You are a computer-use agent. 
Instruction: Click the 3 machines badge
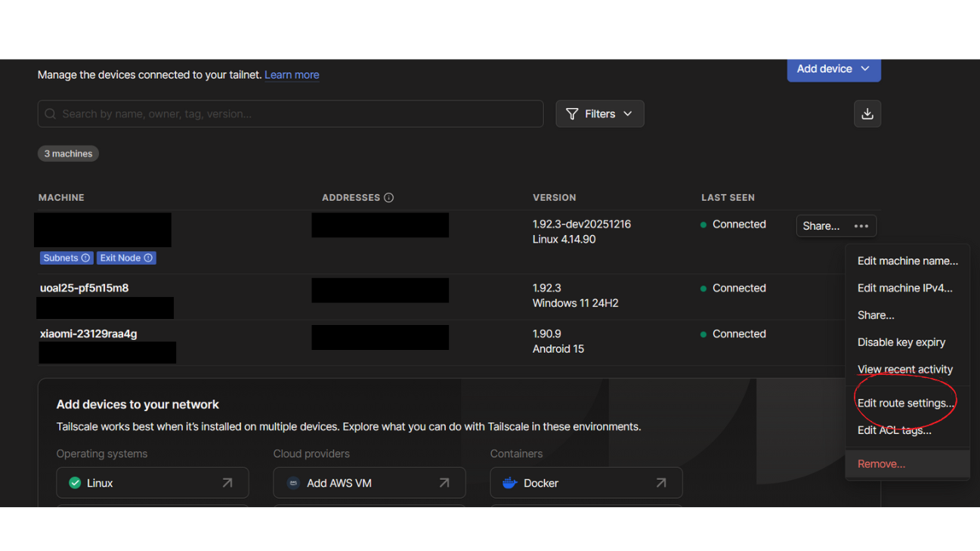(68, 153)
